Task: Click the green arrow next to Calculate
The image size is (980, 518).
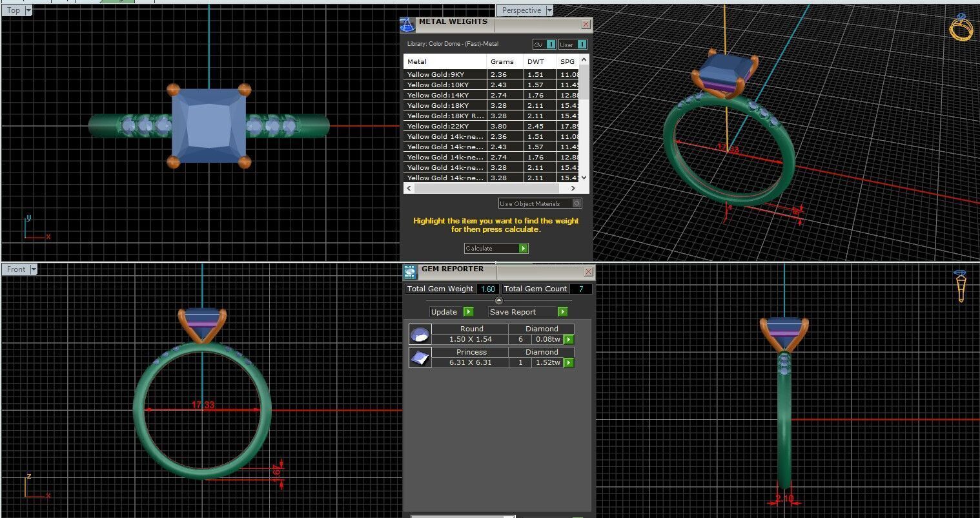Action: (x=524, y=248)
